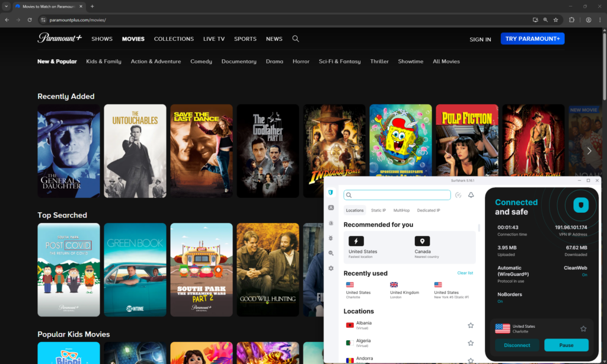This screenshot has height=364, width=607.
Task: Open the SHOWS menu item
Action: pyautogui.click(x=102, y=39)
